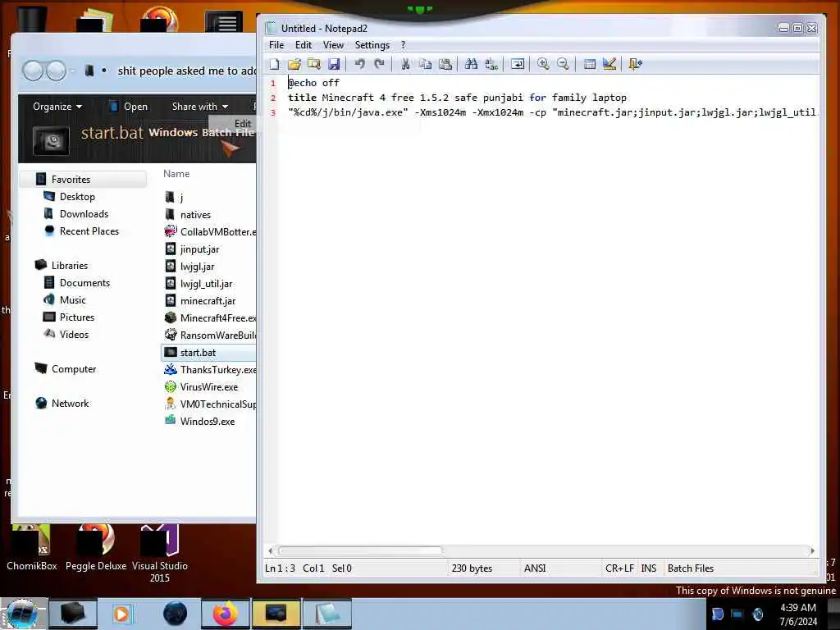Open Find with the binoculars icon

[x=472, y=64]
